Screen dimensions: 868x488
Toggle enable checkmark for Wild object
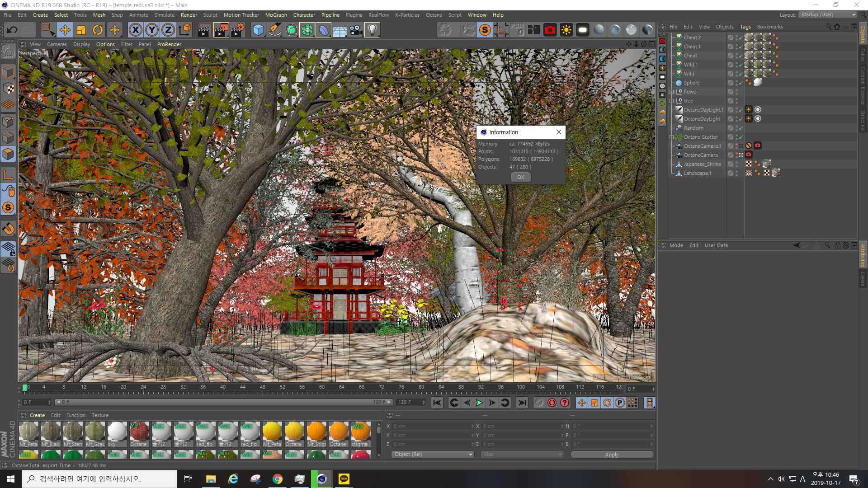point(741,74)
